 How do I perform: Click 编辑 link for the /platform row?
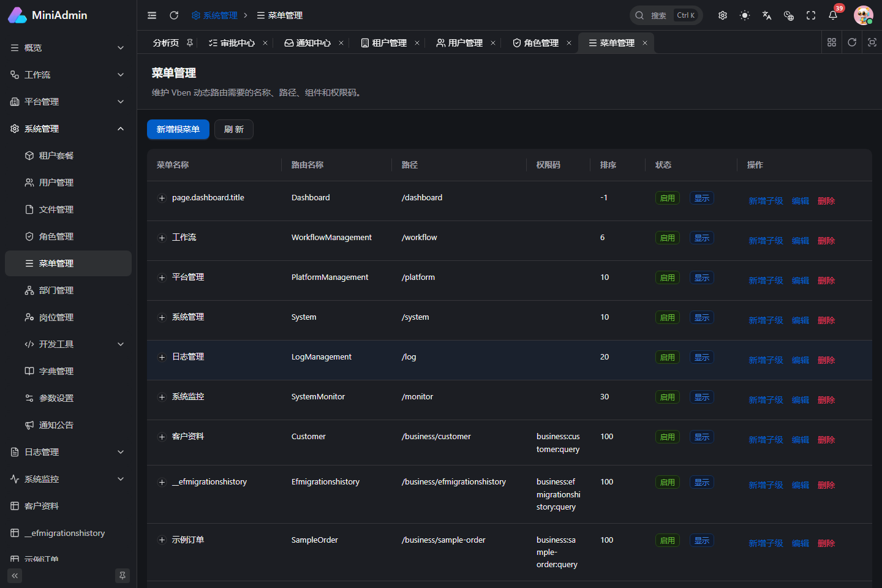[800, 281]
